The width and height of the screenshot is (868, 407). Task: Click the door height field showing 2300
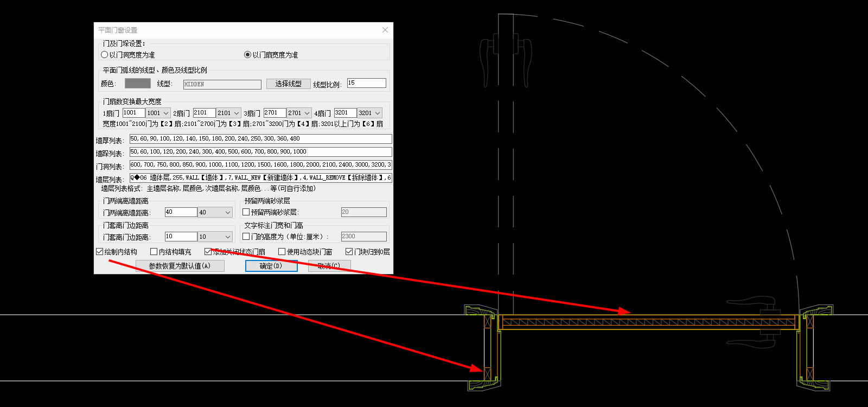363,237
